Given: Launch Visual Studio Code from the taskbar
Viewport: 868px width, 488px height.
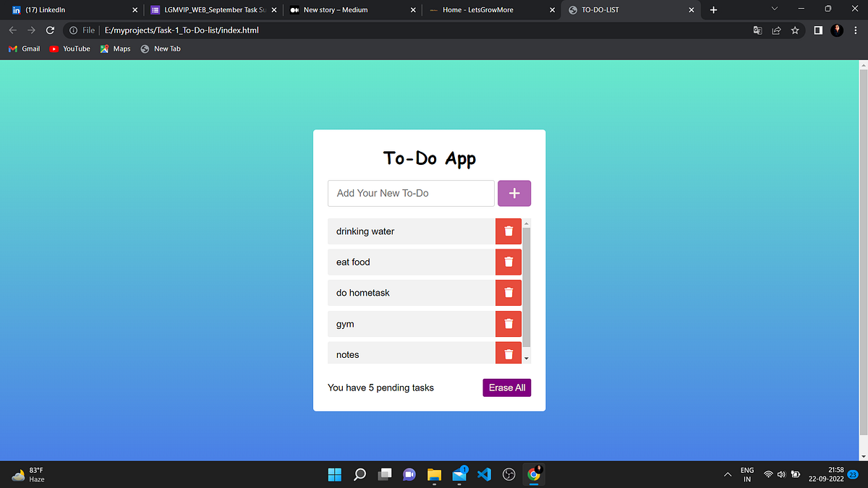Looking at the screenshot, I should [484, 474].
